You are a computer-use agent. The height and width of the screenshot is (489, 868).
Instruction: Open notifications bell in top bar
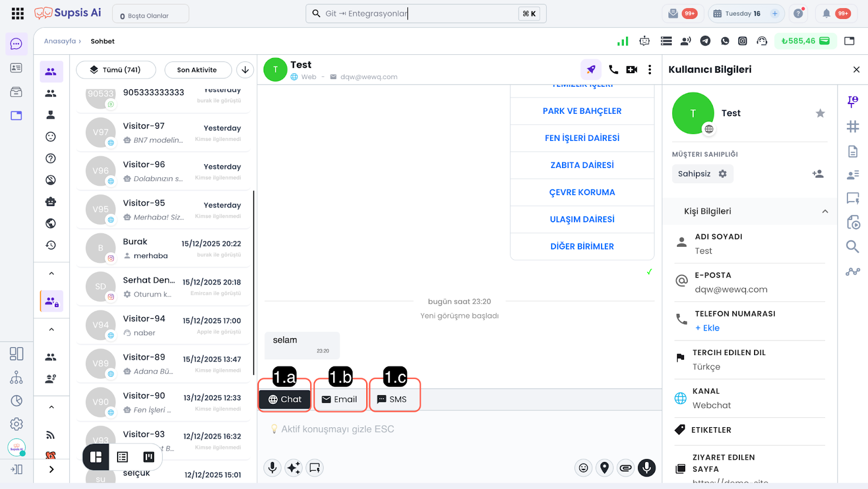coord(826,14)
